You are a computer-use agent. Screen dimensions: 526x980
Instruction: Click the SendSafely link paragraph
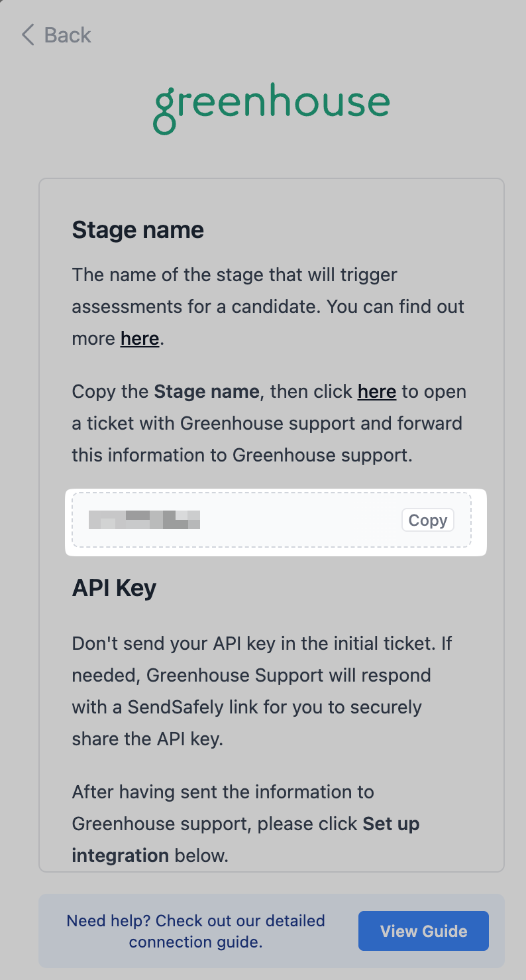pyautogui.click(x=262, y=691)
